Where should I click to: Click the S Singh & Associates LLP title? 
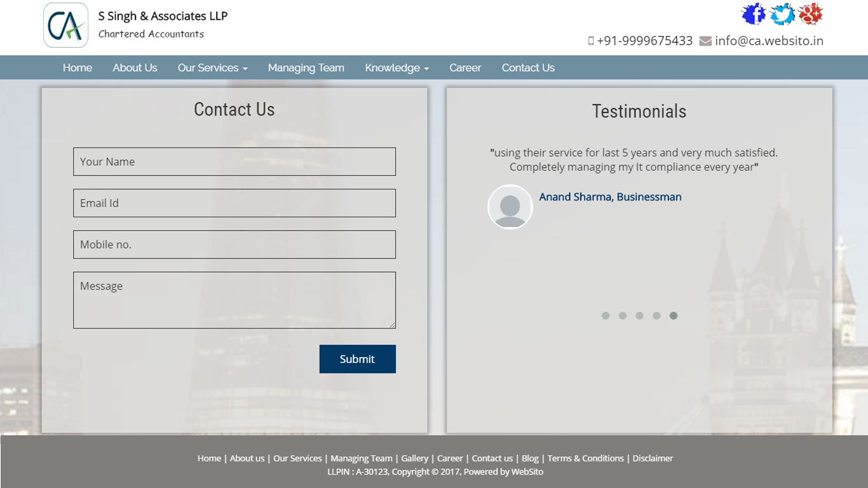click(x=163, y=16)
